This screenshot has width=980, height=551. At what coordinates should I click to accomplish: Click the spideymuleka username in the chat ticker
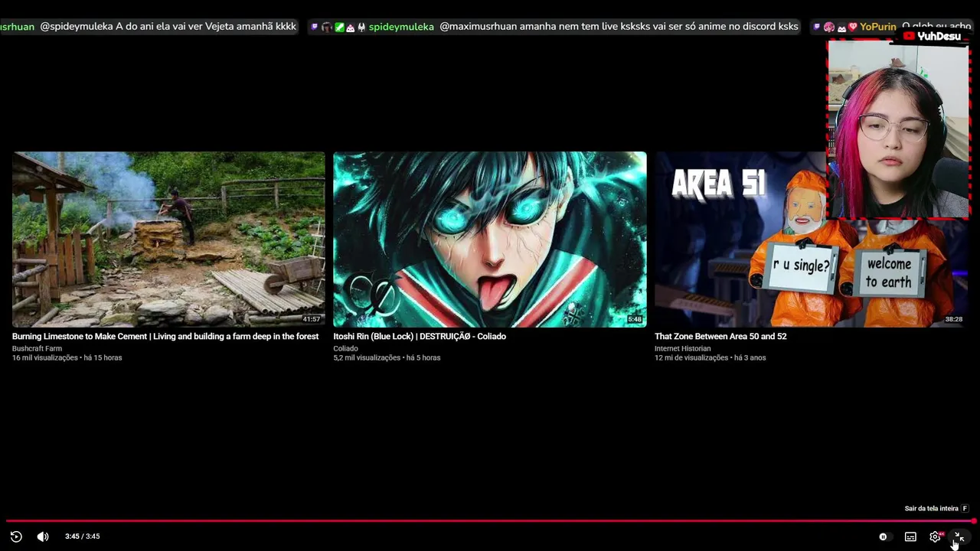401,27
